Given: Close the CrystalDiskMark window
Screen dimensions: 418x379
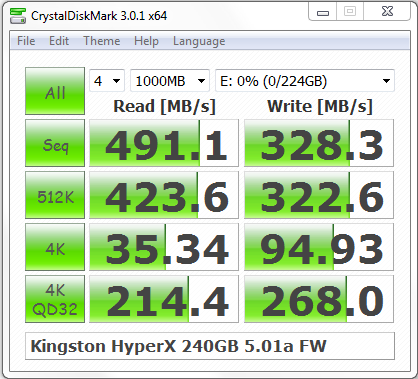Looking at the screenshot, I should tap(387, 12).
